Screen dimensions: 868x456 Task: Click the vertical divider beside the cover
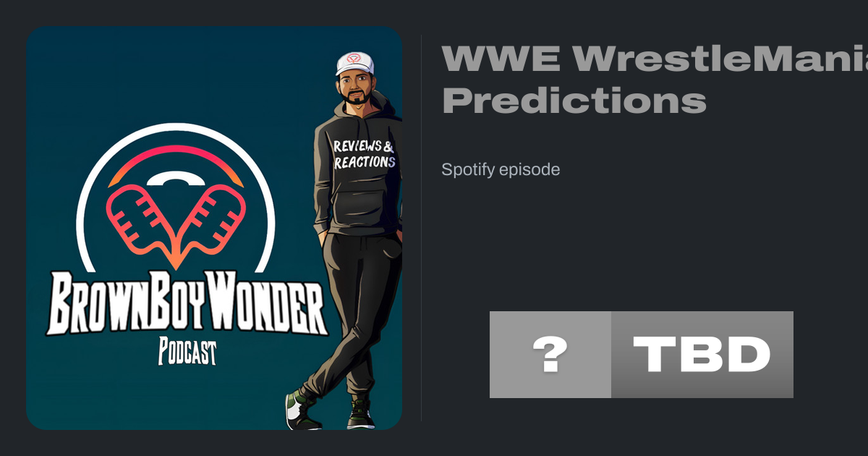coord(421,228)
